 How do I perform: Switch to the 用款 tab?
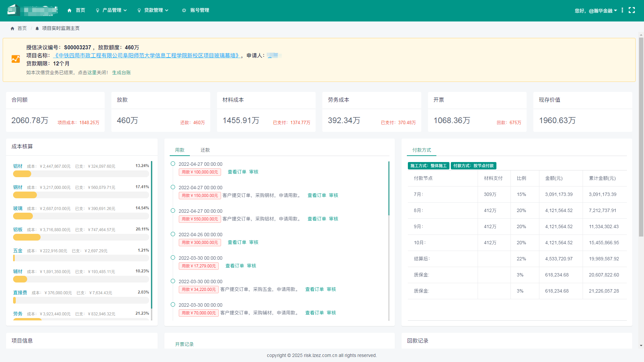point(180,150)
